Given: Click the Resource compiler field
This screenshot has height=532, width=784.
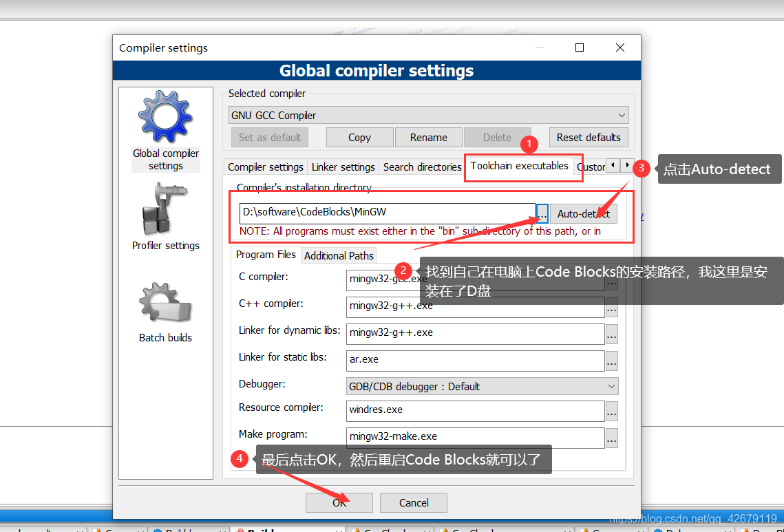Looking at the screenshot, I should [475, 411].
